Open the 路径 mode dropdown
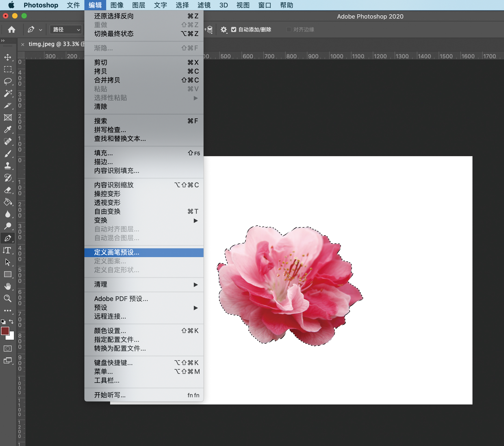Viewport: 504px width, 446px height. click(x=66, y=30)
